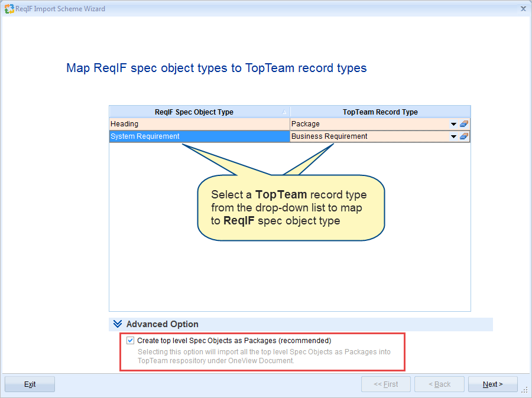The width and height of the screenshot is (532, 398).
Task: Sort by ReqIF Spec Object Type column header
Action: coord(200,112)
